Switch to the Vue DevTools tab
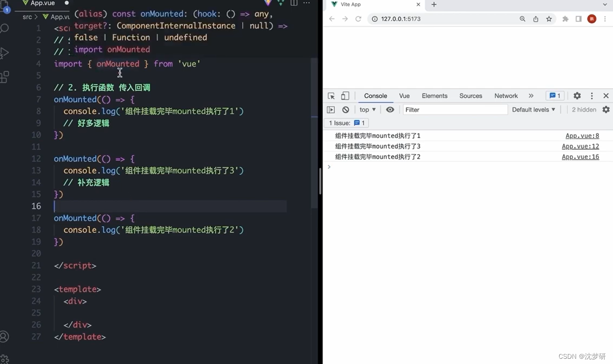Screen dimensions: 613x364 404,95
